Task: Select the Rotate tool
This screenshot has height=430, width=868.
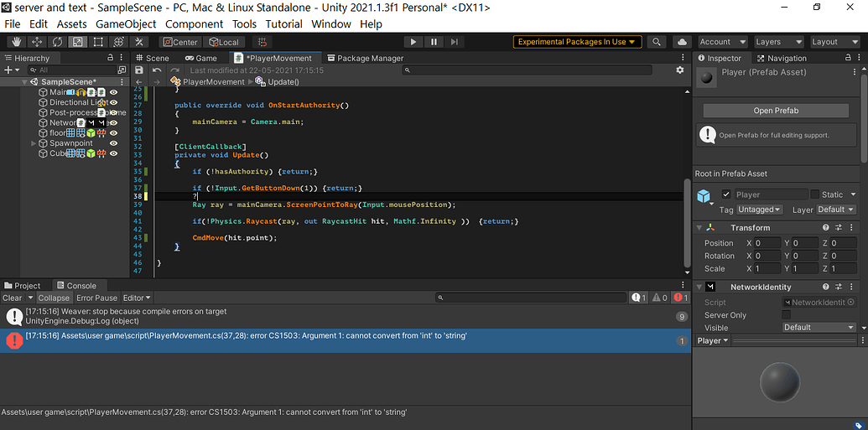Action: pyautogui.click(x=57, y=42)
